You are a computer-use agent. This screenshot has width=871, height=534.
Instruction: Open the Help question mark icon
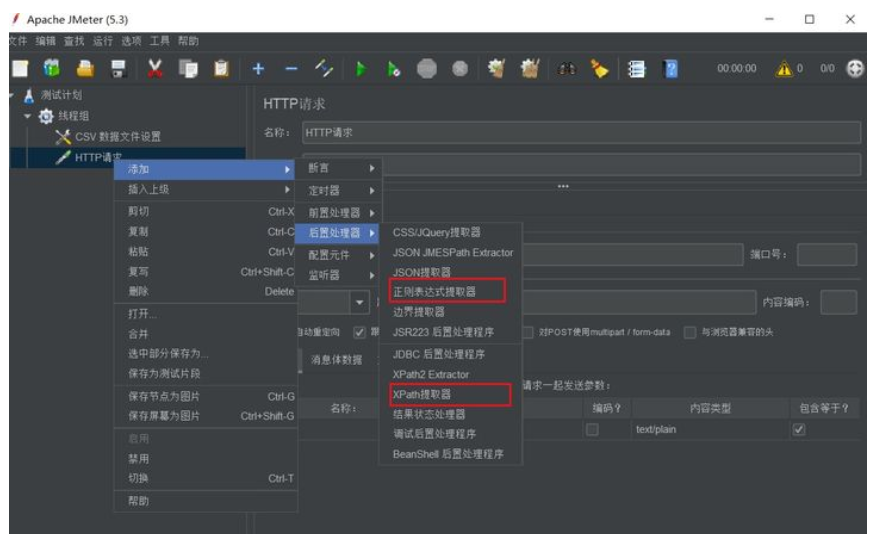[670, 69]
